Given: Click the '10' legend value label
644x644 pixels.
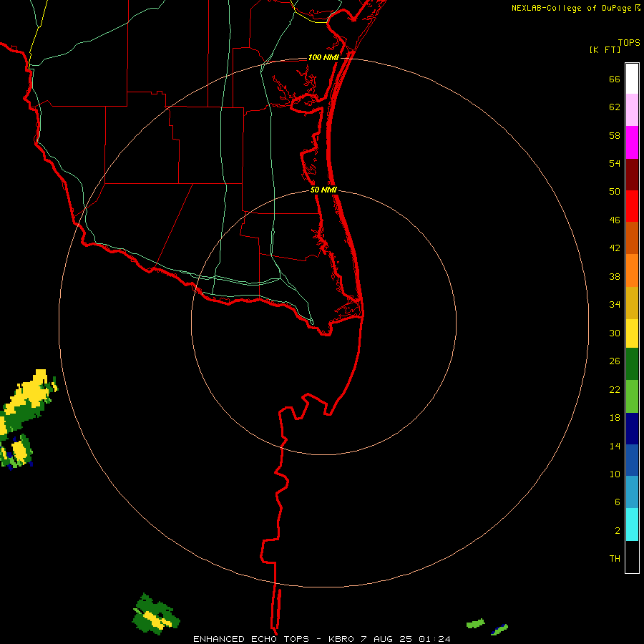Looking at the screenshot, I should (x=615, y=474).
